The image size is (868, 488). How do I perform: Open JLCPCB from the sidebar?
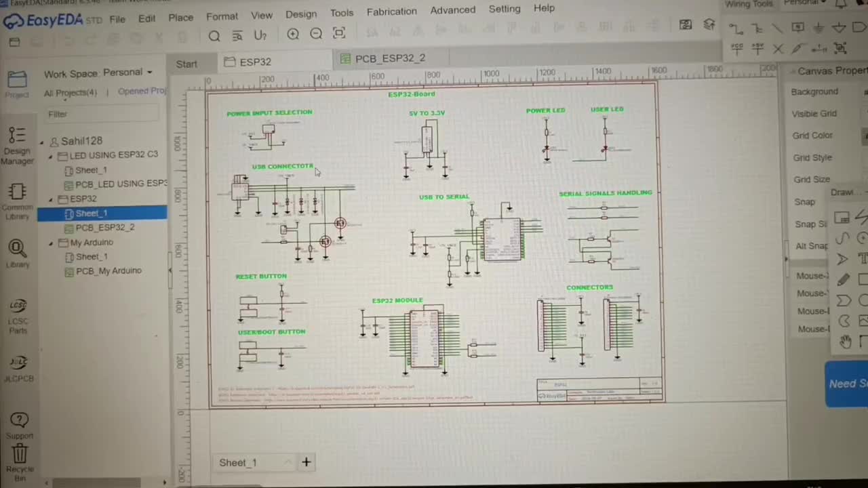19,369
